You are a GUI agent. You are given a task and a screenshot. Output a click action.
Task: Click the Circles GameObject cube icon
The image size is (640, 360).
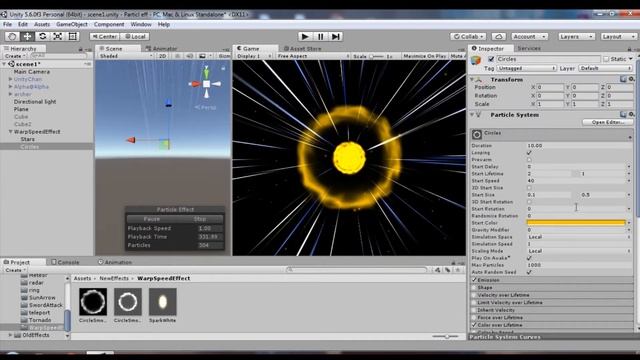click(x=476, y=61)
